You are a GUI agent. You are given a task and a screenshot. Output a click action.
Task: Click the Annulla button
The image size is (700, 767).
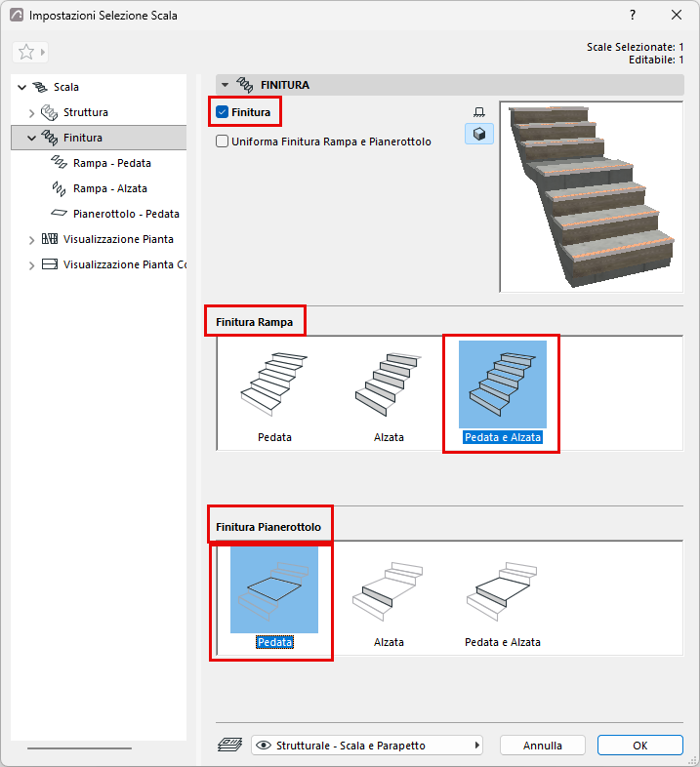543,745
